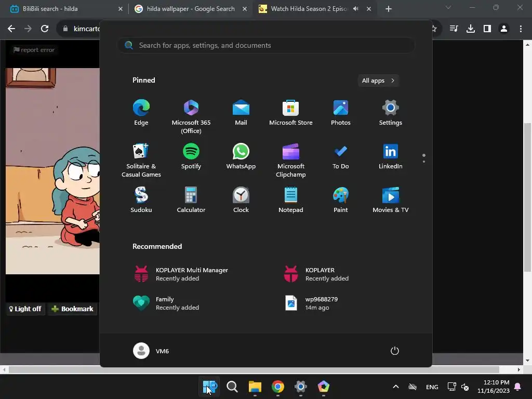Open Chrome tab search chevron
This screenshot has width=532, height=399.
coord(448,7)
